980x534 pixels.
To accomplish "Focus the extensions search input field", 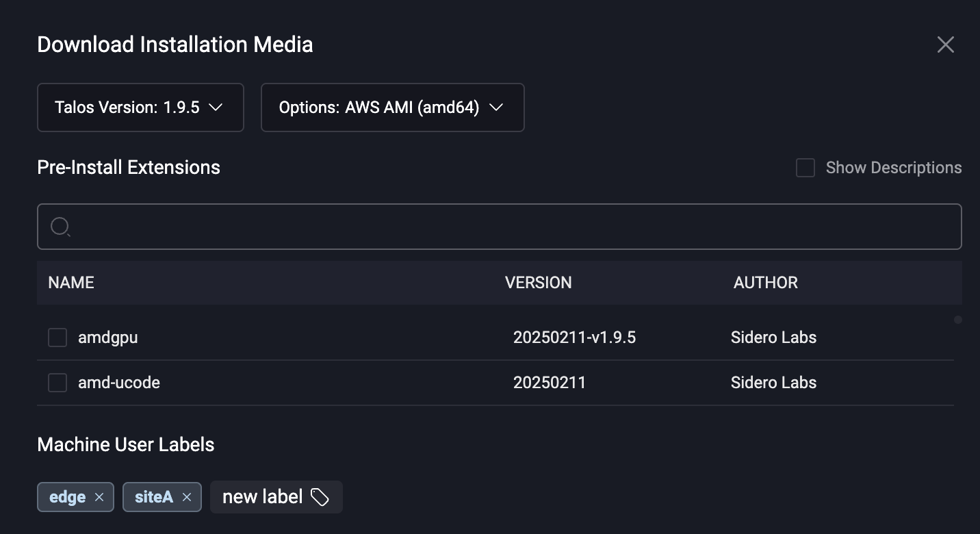I will (500, 227).
